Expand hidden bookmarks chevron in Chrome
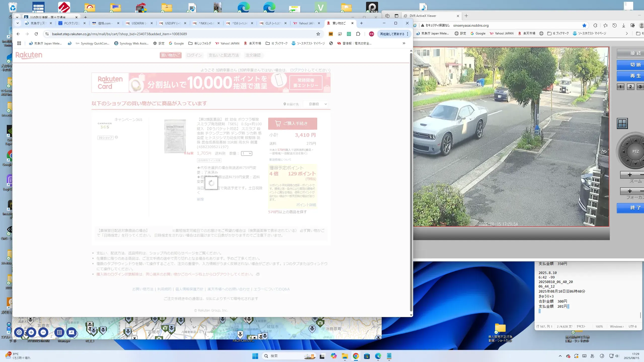This screenshot has width=644, height=362. tap(404, 43)
